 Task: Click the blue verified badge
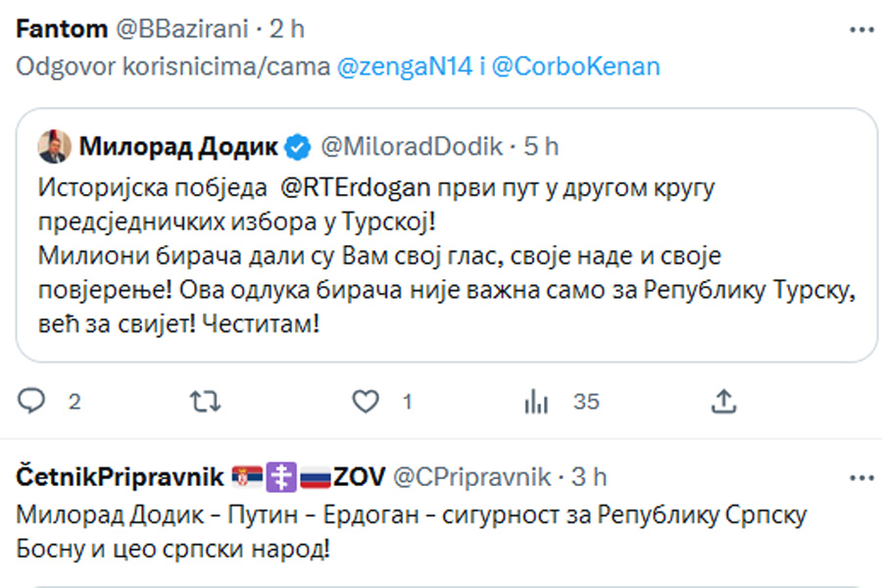[299, 148]
